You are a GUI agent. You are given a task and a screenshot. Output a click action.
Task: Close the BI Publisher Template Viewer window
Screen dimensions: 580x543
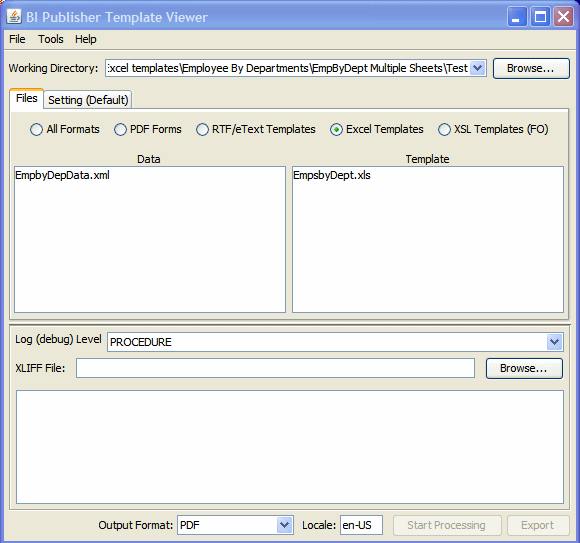click(x=563, y=17)
